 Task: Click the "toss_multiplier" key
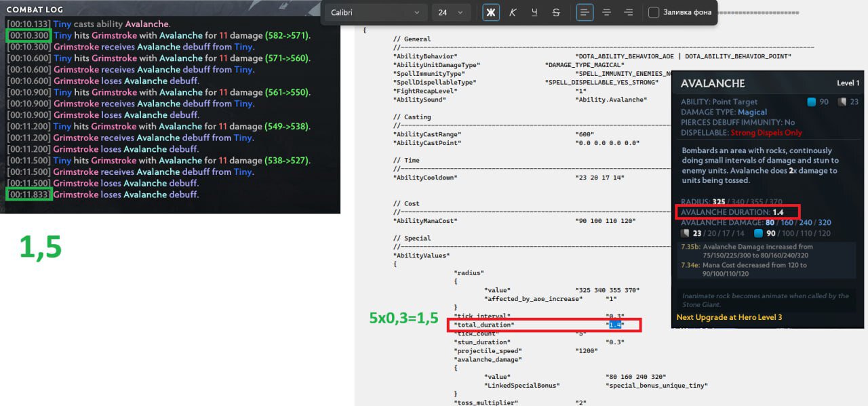[x=486, y=403]
